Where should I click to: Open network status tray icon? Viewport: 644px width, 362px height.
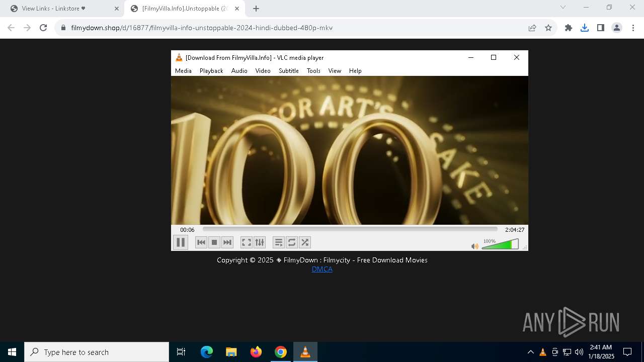(567, 352)
